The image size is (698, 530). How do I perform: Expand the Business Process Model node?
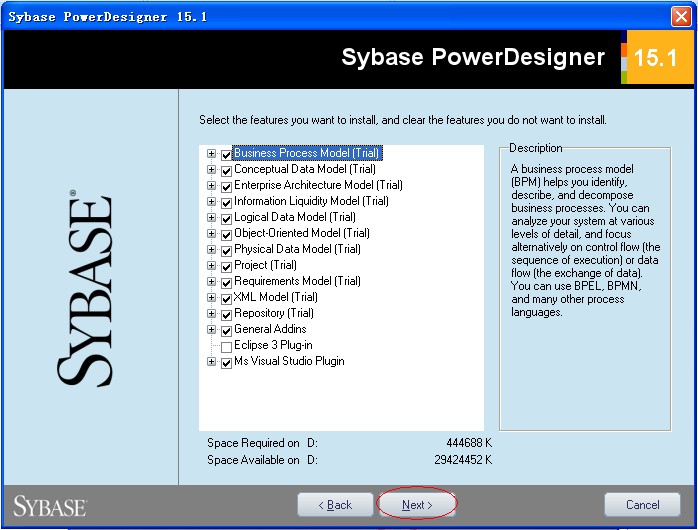pyautogui.click(x=211, y=154)
